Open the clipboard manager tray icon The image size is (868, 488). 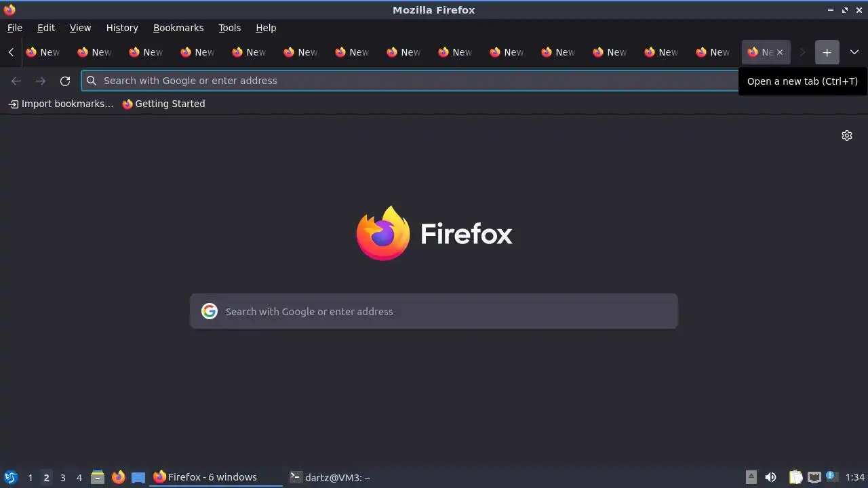[x=795, y=477]
